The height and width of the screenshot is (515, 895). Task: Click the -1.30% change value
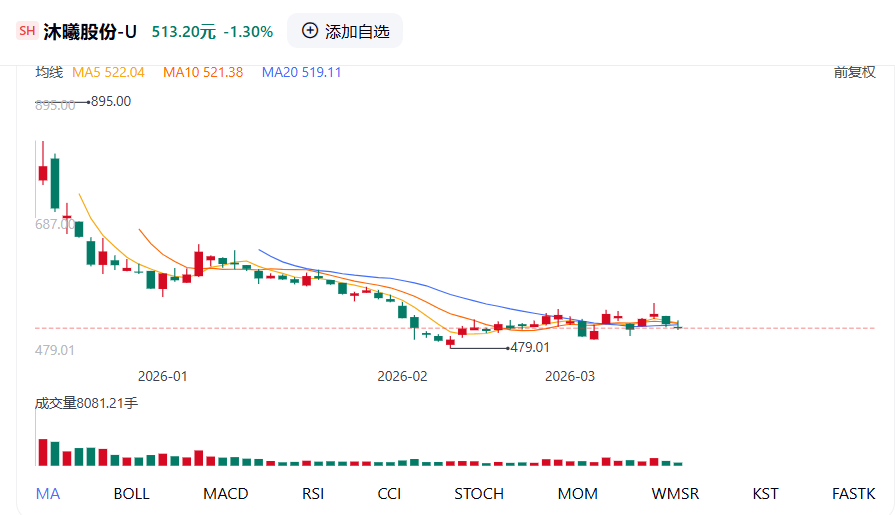(248, 31)
